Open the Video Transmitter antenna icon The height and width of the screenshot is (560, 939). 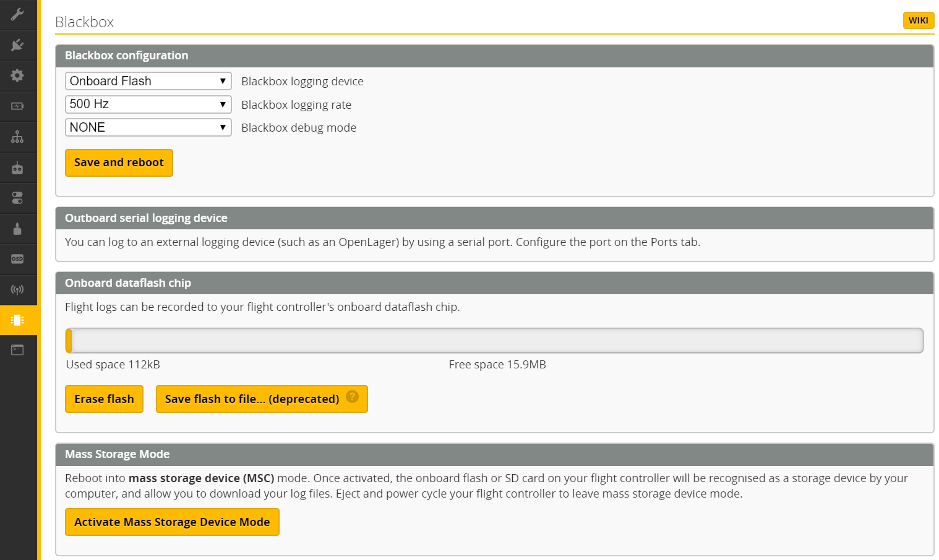tap(17, 289)
